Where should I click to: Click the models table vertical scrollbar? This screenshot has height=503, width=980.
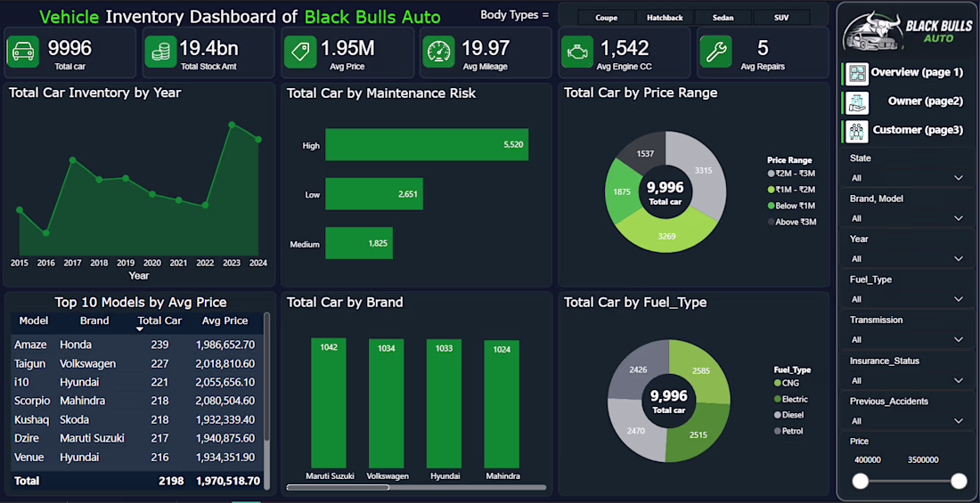pos(267,377)
